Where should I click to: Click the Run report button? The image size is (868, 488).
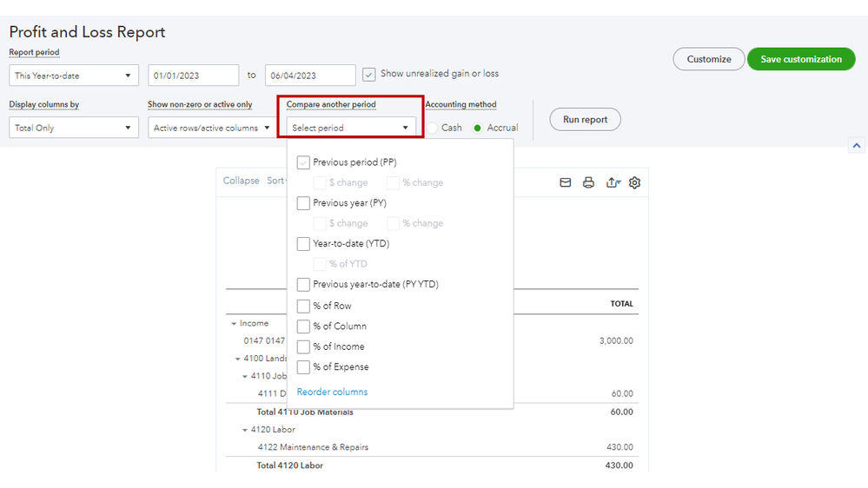585,120
